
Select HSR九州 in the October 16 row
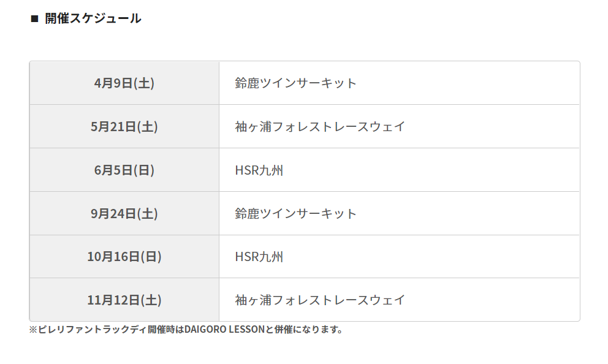point(259,257)
